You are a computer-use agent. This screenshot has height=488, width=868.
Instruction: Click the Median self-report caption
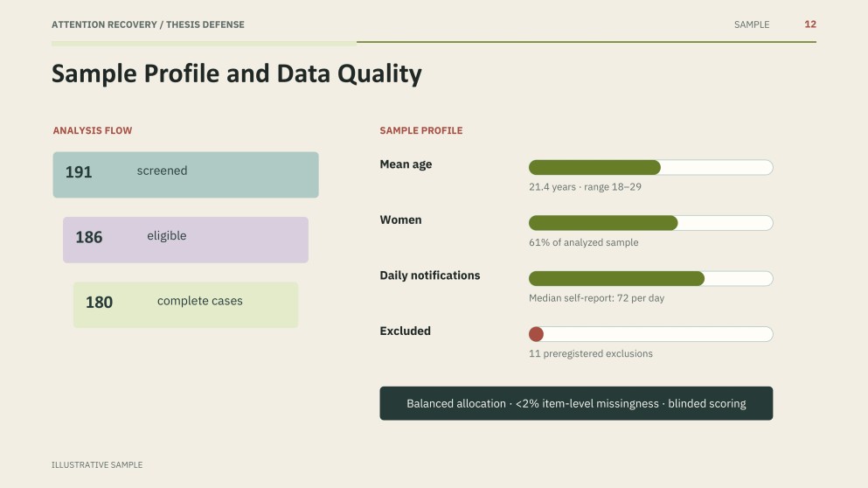(x=596, y=298)
